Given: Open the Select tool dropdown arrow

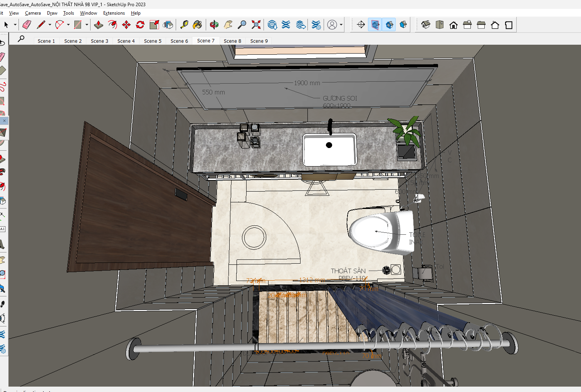Looking at the screenshot, I should coord(15,25).
